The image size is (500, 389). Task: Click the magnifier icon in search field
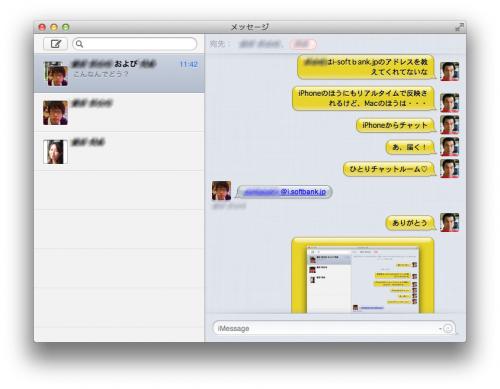click(79, 44)
